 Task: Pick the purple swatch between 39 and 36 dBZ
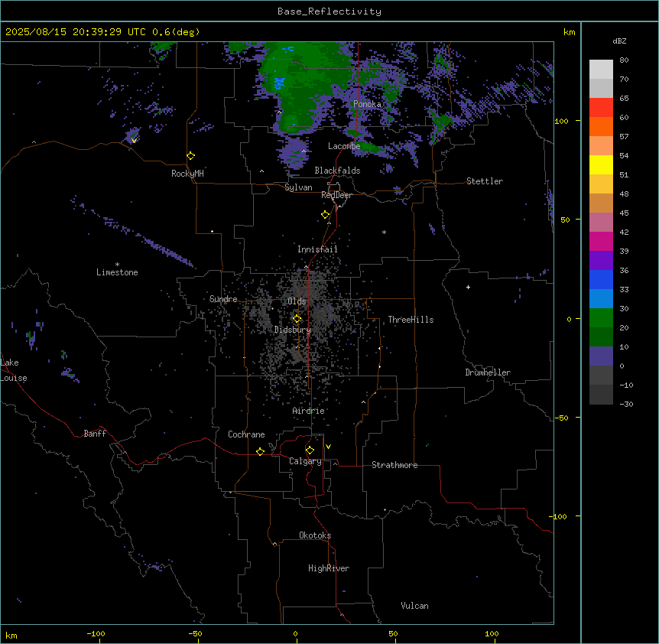601,261
